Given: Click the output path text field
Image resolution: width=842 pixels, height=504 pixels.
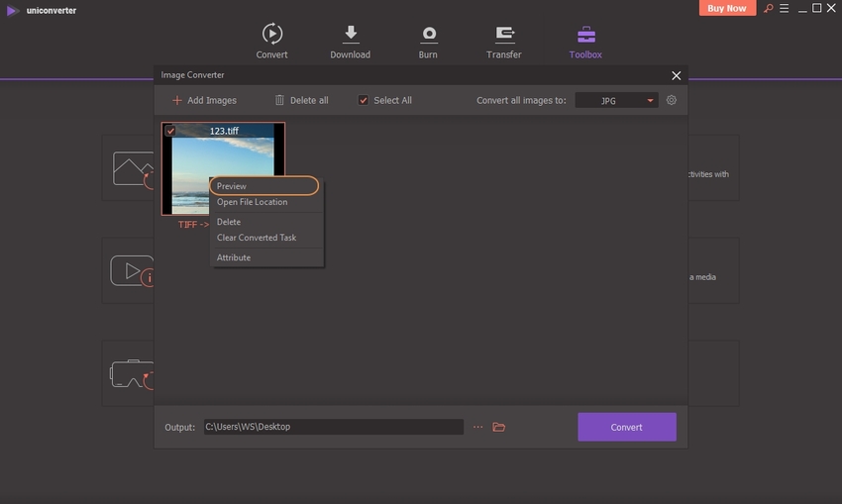Looking at the screenshot, I should coord(333,427).
